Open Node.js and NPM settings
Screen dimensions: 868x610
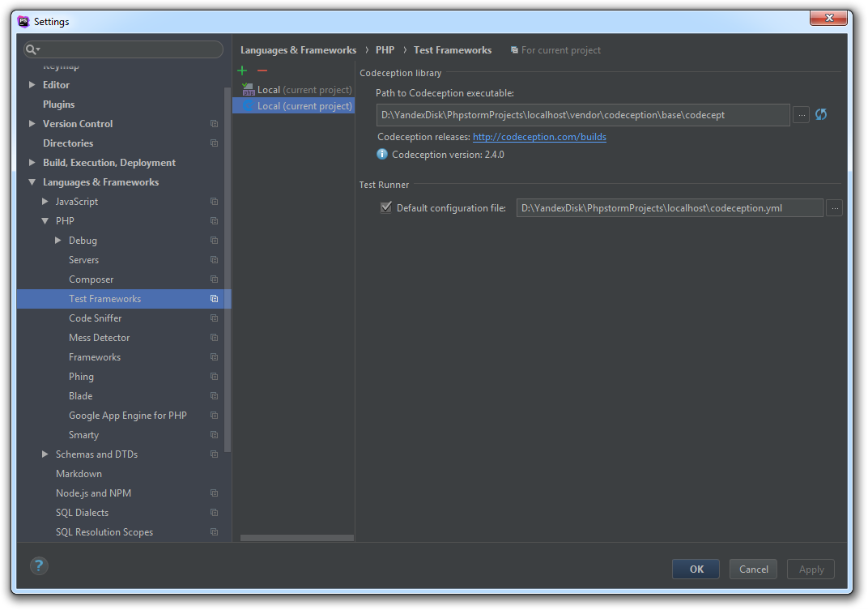coord(94,493)
